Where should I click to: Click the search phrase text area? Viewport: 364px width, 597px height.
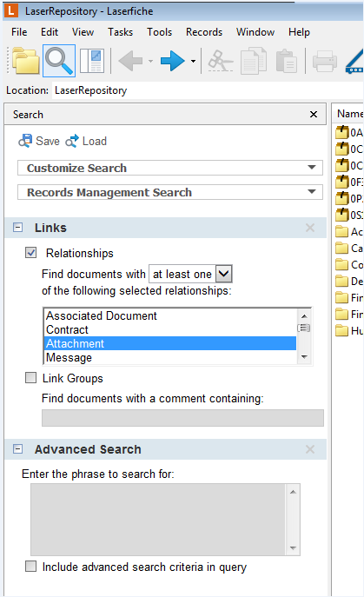point(158,520)
